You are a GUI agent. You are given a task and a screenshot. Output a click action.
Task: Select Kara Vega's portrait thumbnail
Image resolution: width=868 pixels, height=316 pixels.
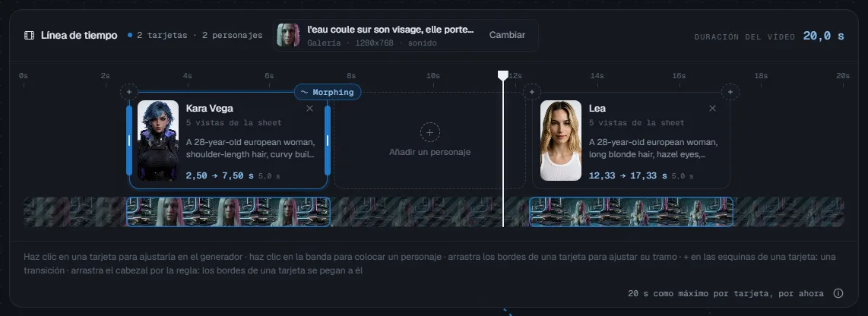[x=158, y=140]
